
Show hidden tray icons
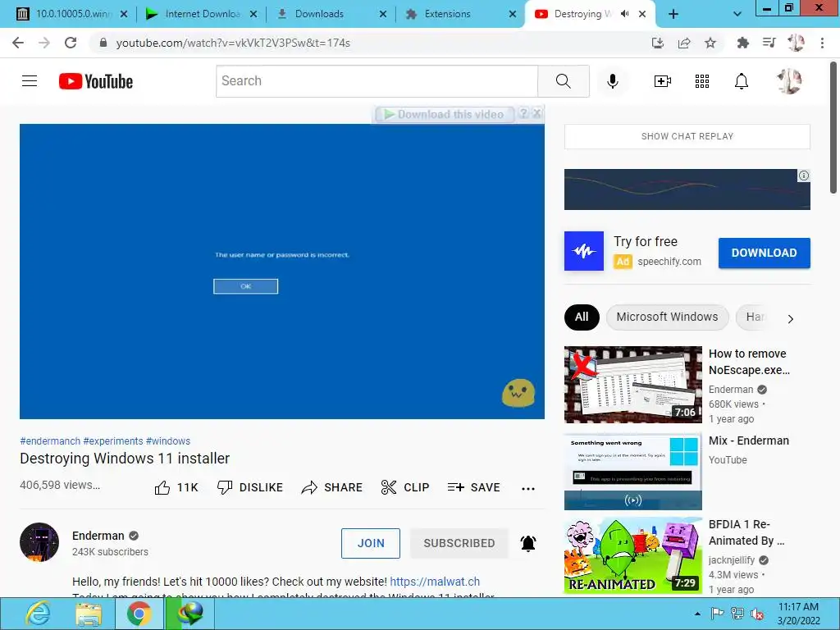697,614
